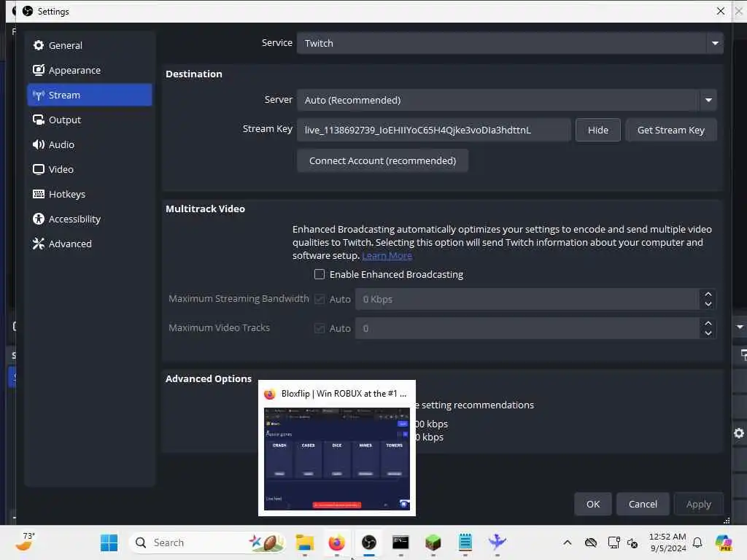Toggle Auto for Maximum Video Tracks
The image size is (747, 560).
coord(320,328)
